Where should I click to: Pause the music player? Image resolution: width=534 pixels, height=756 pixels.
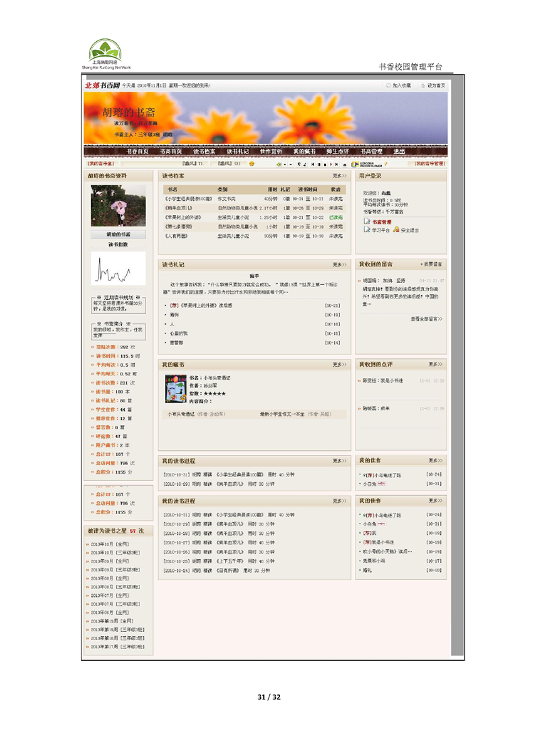coord(319,164)
